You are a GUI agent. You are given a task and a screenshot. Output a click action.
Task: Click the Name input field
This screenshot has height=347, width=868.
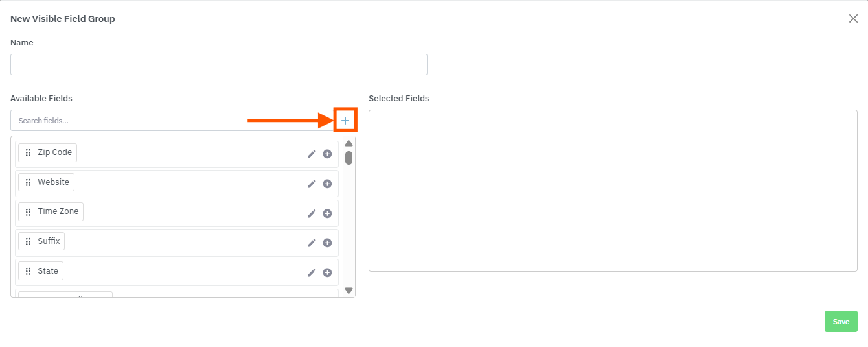[x=219, y=65]
